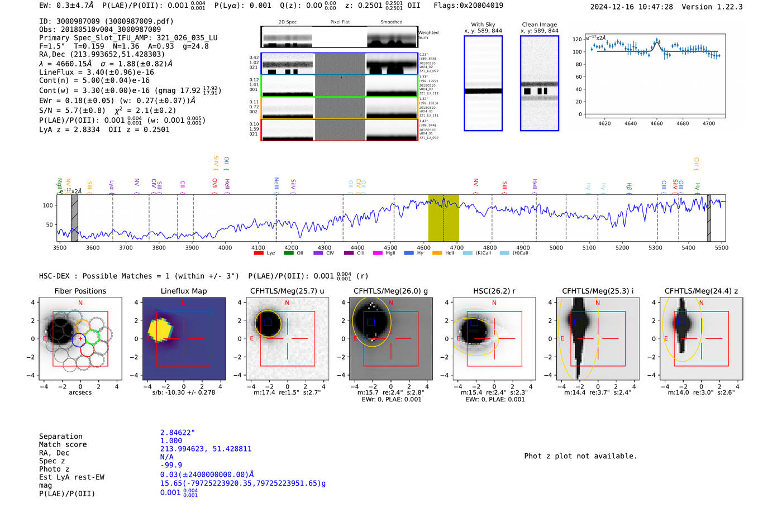Screen dimensions: 782x532
Task: Open the Fiber Positions plot
Action: 80,338
